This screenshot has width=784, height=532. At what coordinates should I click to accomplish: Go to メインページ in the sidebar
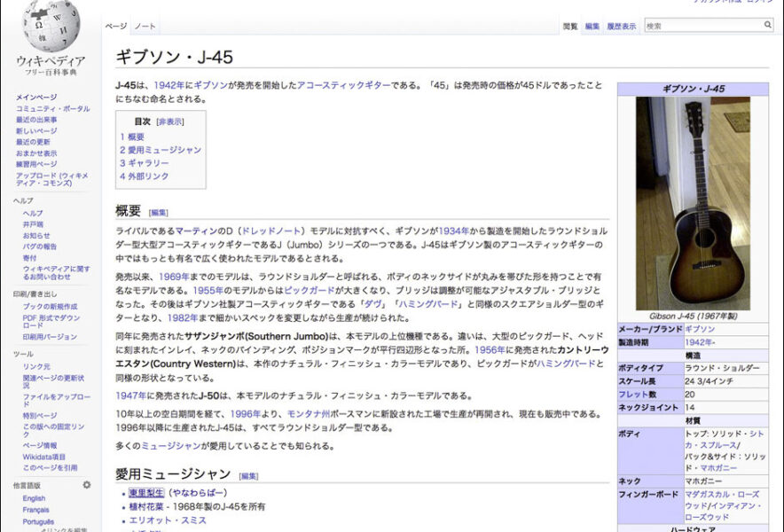coord(36,97)
